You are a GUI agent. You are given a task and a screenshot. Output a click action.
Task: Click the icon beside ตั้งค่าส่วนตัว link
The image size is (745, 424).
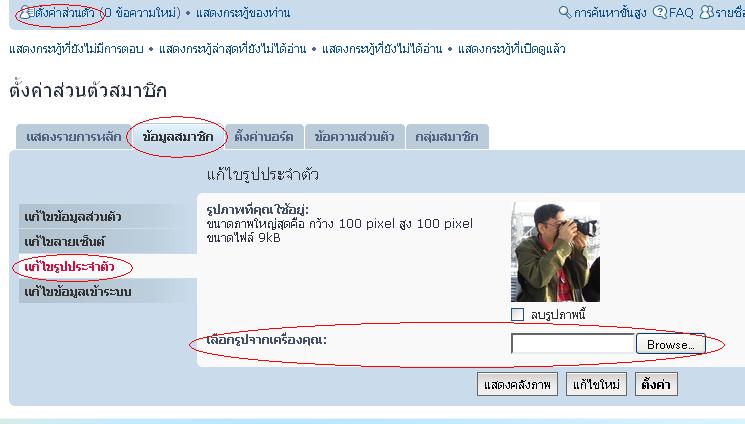click(x=27, y=13)
